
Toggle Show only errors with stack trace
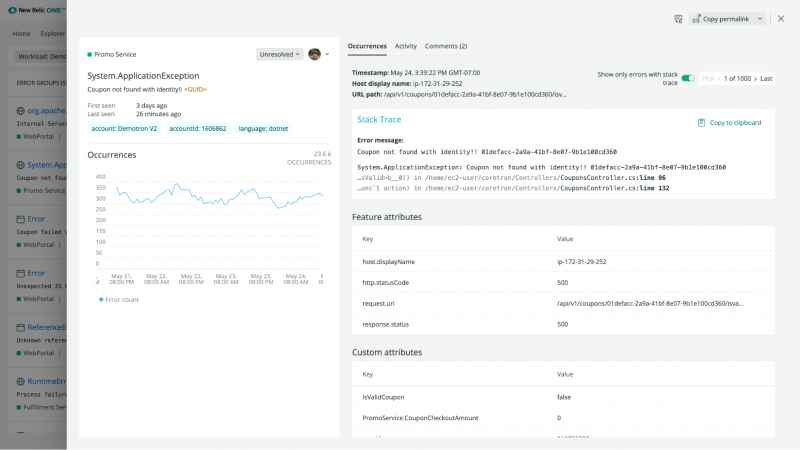(688, 78)
